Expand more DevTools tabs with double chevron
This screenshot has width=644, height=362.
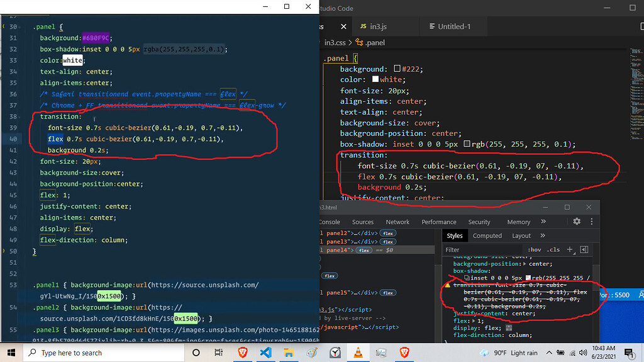[543, 222]
